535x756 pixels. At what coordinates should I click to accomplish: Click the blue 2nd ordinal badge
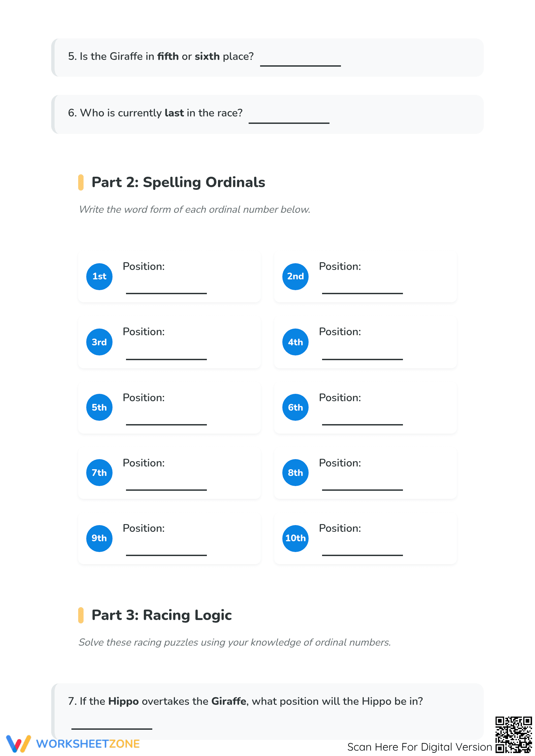click(x=295, y=276)
